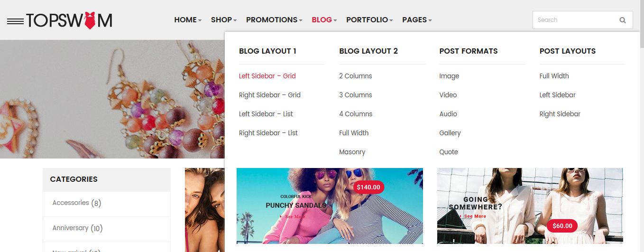
Task: Open the Full Width post layout
Action: 554,76
